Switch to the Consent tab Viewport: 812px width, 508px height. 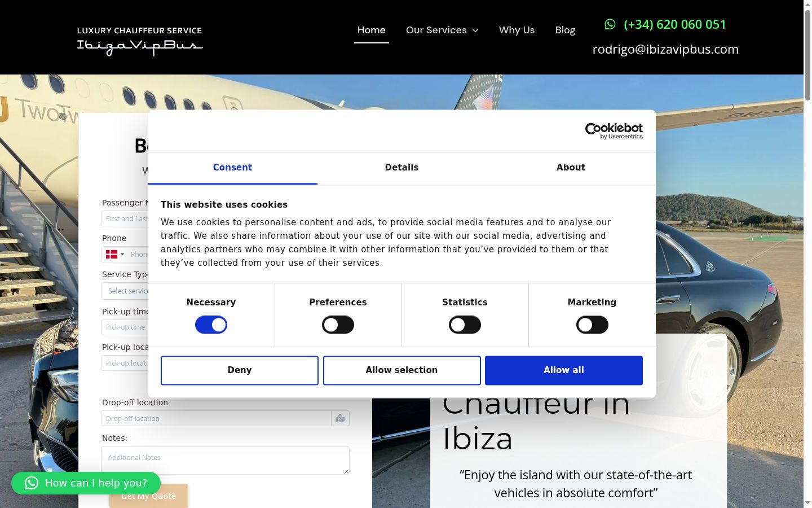232,168
